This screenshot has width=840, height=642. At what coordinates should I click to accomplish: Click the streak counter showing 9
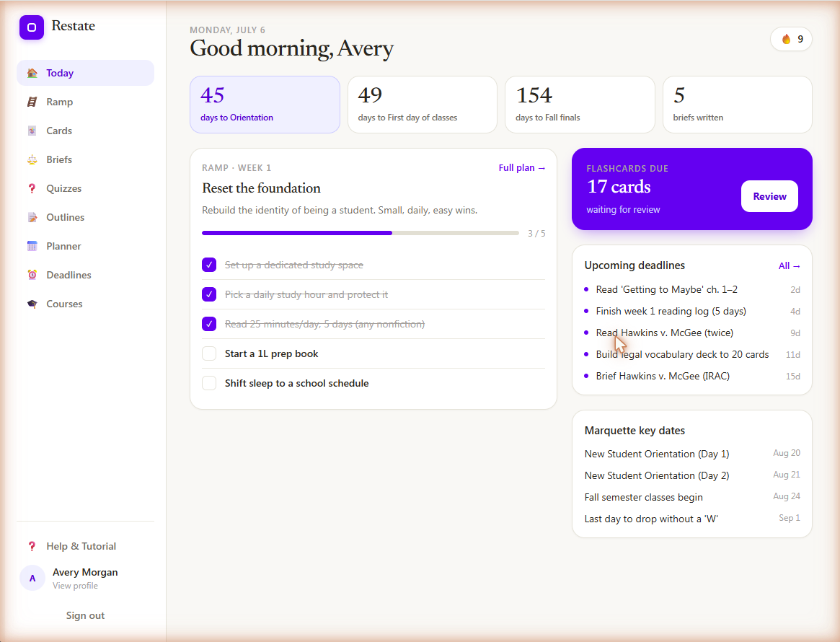coord(791,39)
